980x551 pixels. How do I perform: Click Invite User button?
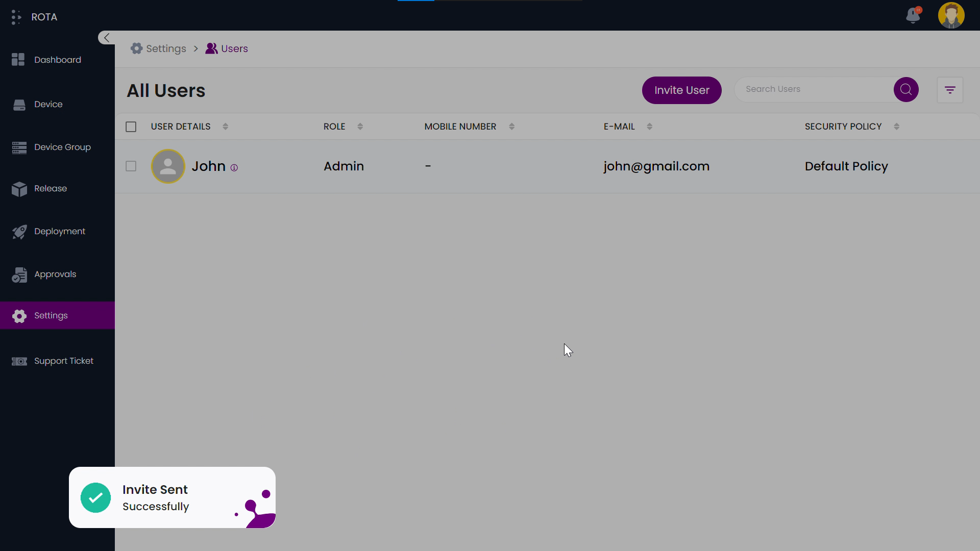(682, 89)
